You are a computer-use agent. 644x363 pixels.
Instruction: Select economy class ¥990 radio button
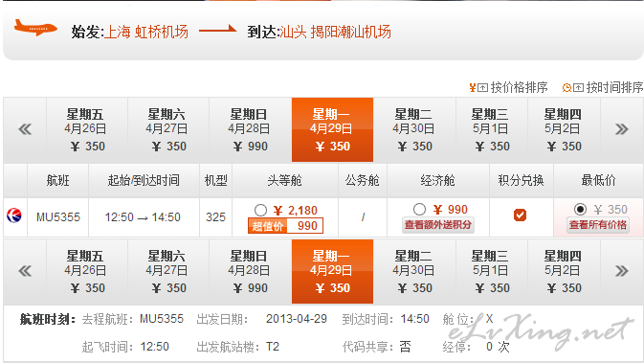[x=419, y=209]
